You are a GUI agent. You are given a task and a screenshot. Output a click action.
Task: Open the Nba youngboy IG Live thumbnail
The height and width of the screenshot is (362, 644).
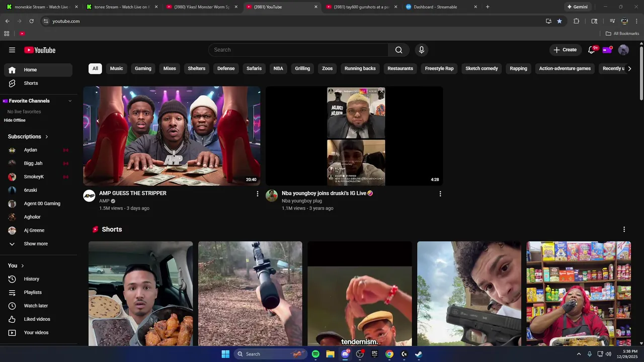tap(354, 136)
